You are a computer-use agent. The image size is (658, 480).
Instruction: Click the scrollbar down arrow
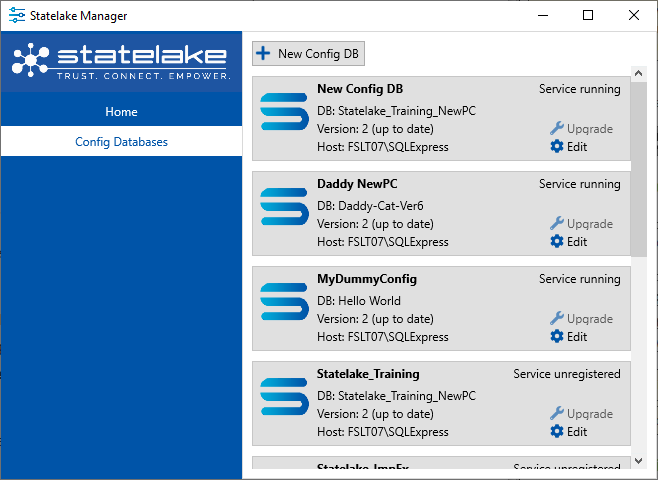[639, 461]
